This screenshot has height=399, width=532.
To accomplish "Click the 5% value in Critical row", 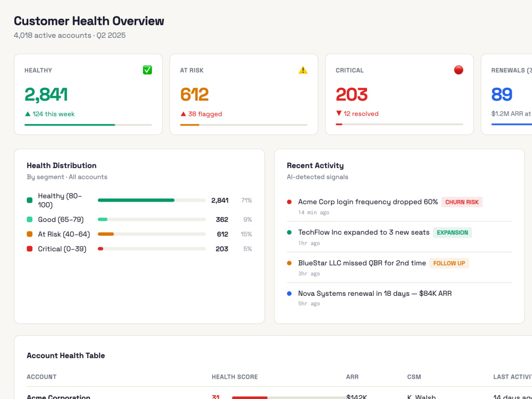I will [248, 248].
